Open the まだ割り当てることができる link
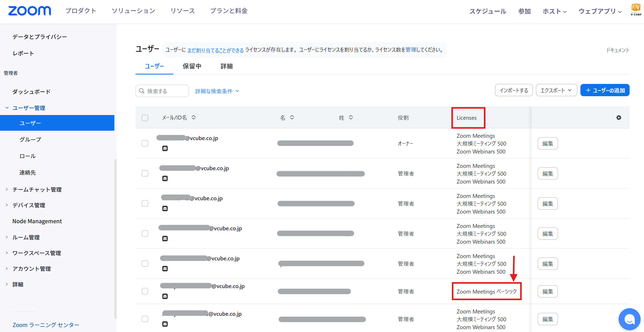Screen dimensions: 644x332 coord(215,50)
